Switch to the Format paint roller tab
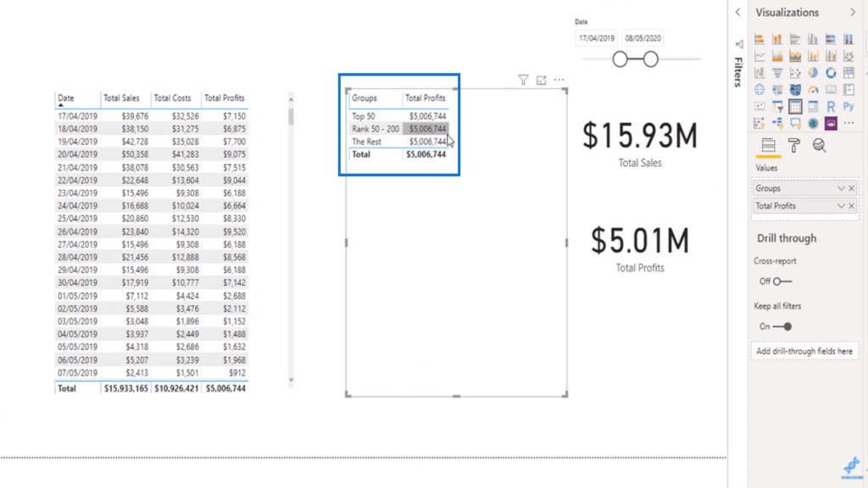The image size is (868, 488). pyautogui.click(x=793, y=146)
